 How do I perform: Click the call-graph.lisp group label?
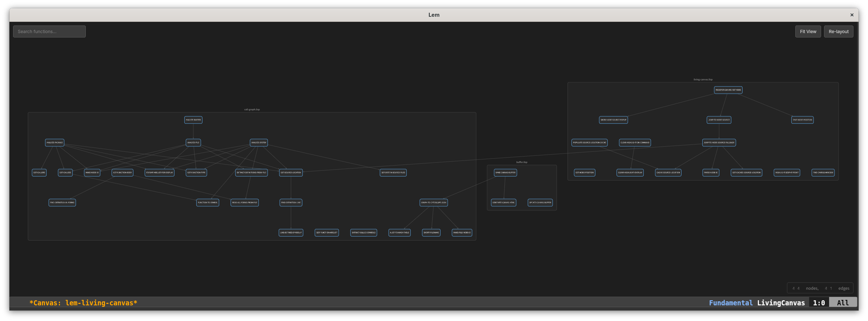(252, 110)
